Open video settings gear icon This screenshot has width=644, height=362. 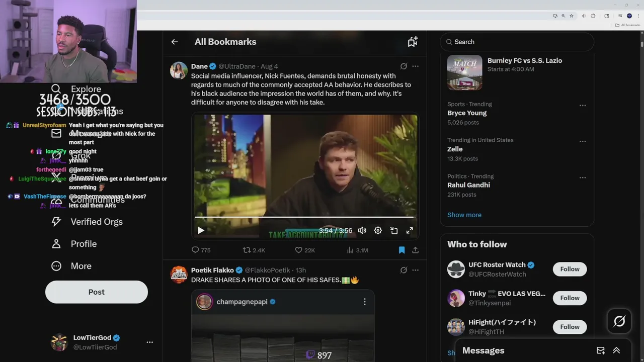tap(378, 230)
